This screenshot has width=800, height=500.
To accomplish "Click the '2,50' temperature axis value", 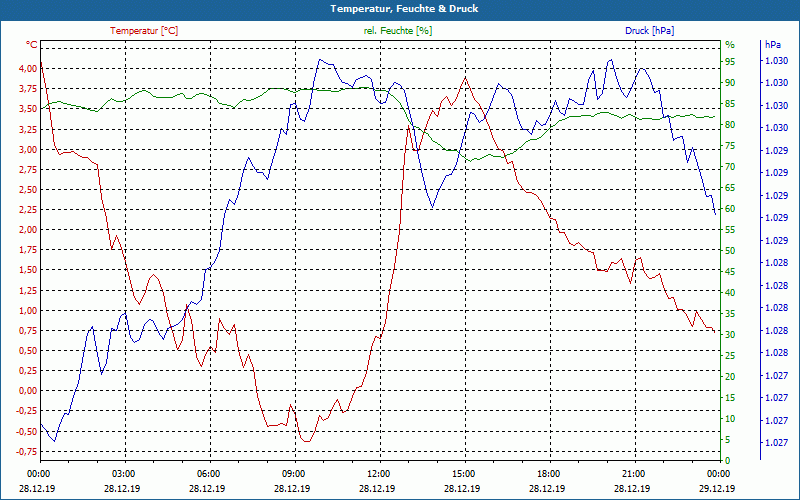I will [28, 189].
